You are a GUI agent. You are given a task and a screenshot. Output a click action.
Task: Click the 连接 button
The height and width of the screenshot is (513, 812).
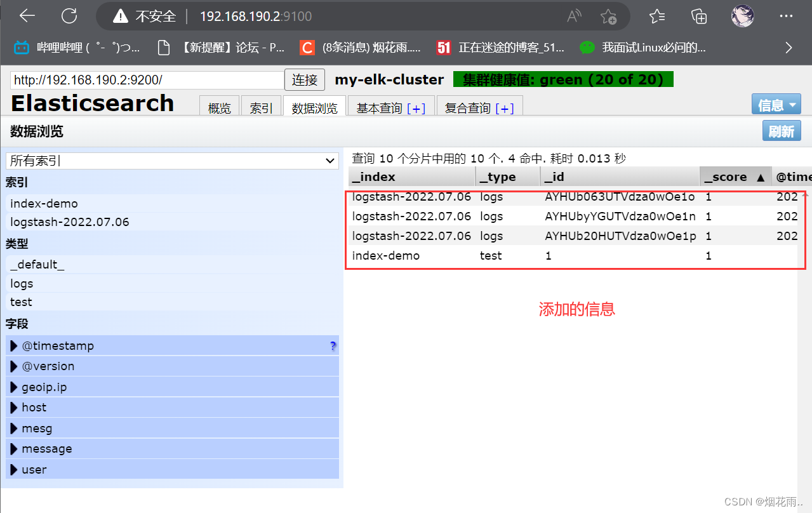tap(305, 80)
